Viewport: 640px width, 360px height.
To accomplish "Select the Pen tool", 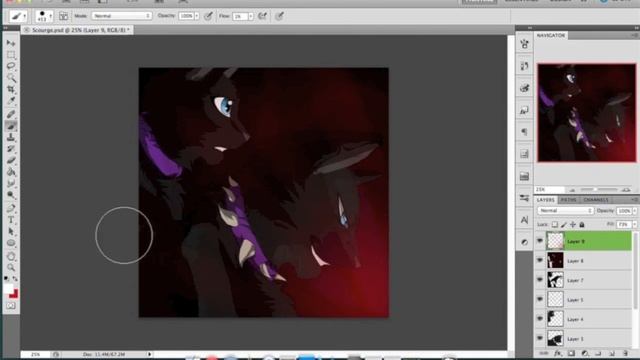I will point(11,209).
